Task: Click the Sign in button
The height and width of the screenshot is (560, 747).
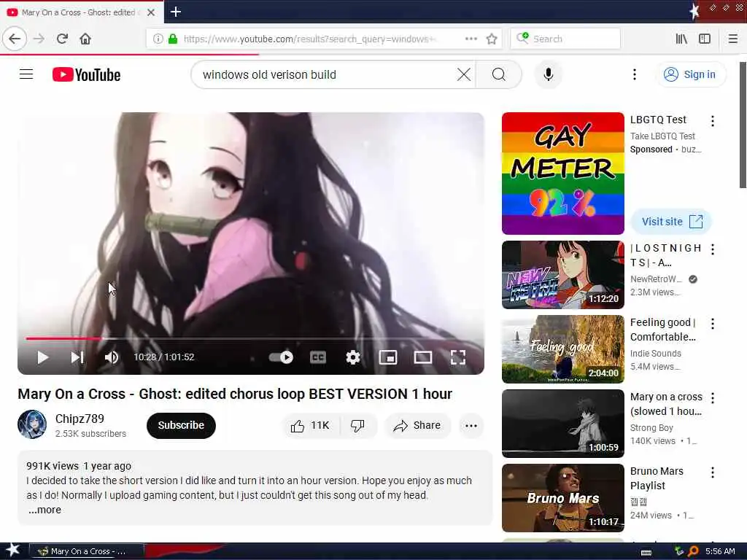Action: pyautogui.click(x=692, y=75)
